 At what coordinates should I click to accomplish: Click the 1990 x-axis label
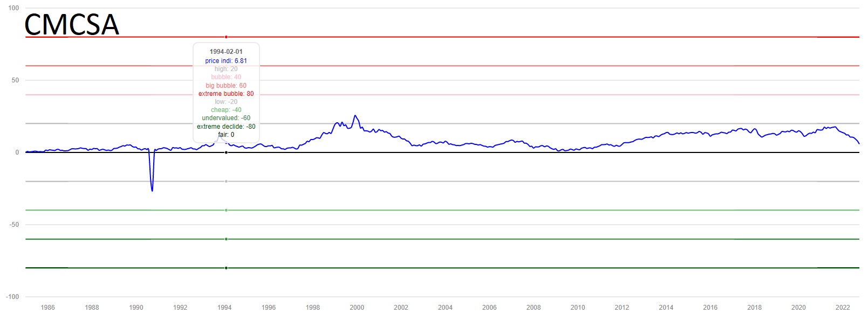[x=136, y=308]
